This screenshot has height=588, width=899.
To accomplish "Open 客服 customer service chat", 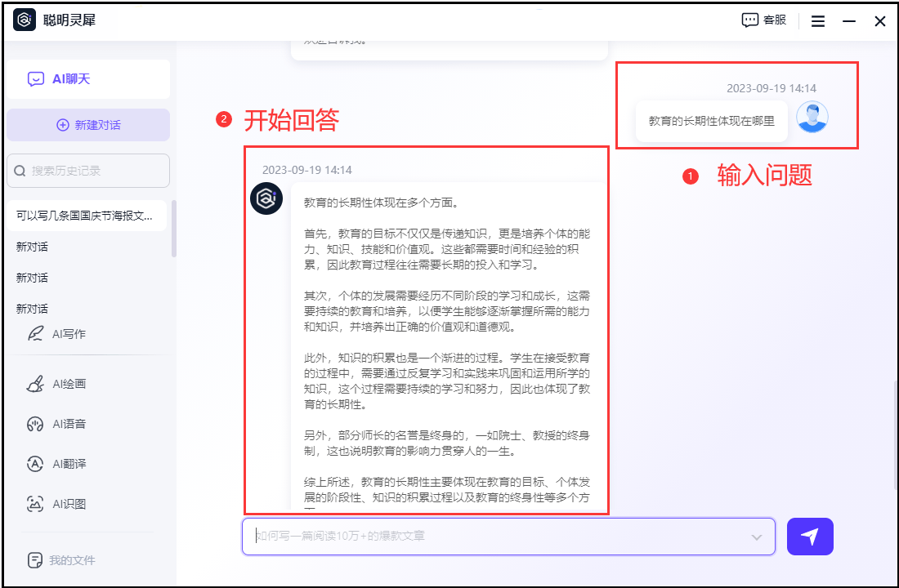I will point(763,20).
